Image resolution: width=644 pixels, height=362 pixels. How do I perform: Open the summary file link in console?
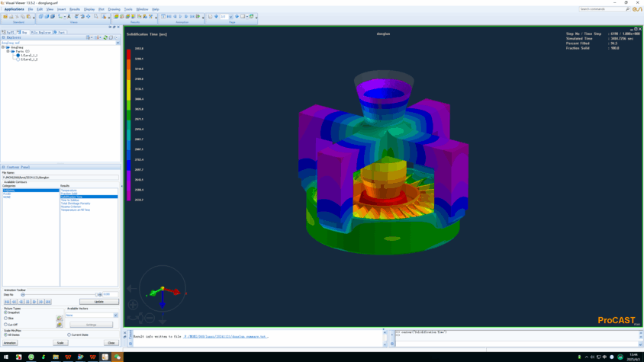point(225,337)
